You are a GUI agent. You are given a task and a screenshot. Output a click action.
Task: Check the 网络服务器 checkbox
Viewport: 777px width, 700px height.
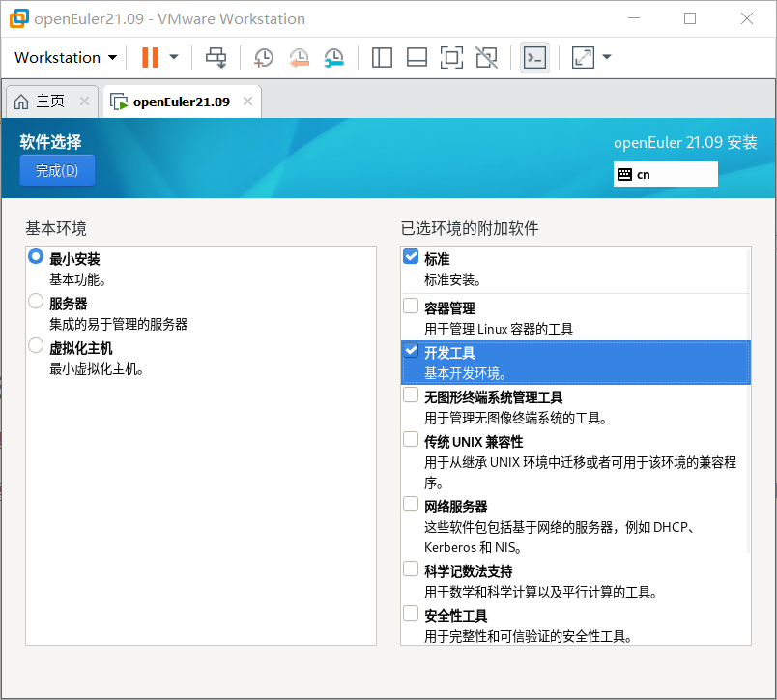pos(411,504)
